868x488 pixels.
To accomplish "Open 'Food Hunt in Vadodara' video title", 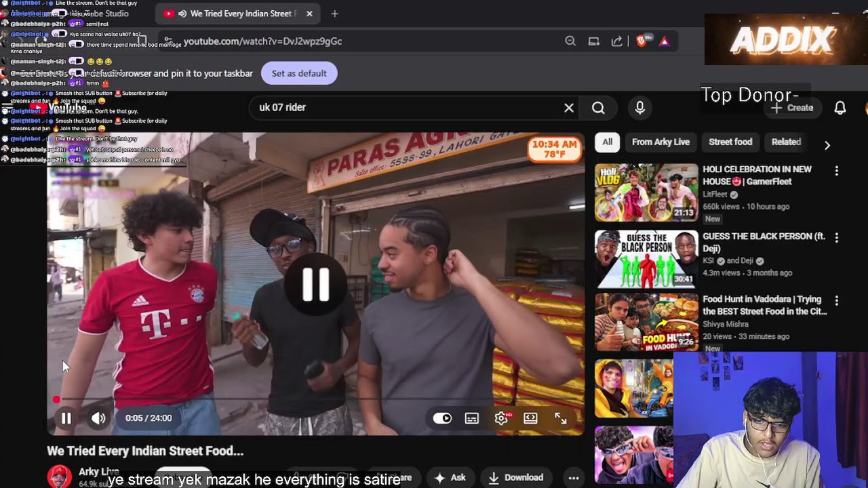I will pos(764,305).
